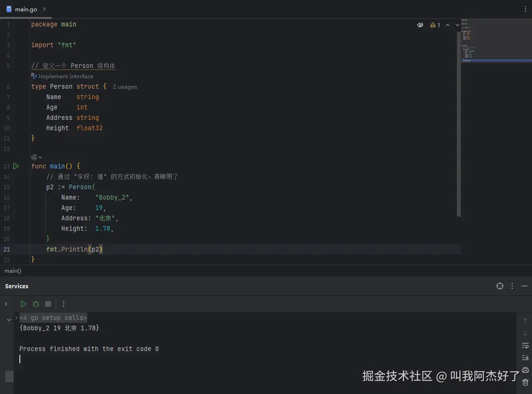Expand the folded go setup calls
Image resolution: width=532 pixels, height=394 pixels.
pyautogui.click(x=53, y=318)
